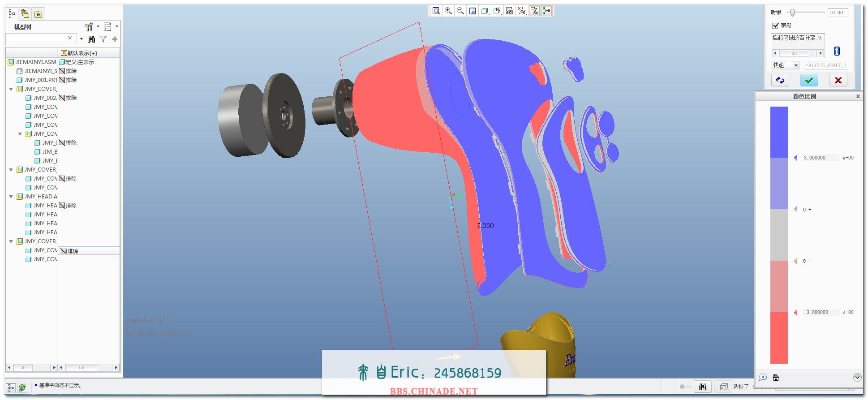Open the display style icon
The width and height of the screenshot is (868, 400).
pyautogui.click(x=485, y=11)
